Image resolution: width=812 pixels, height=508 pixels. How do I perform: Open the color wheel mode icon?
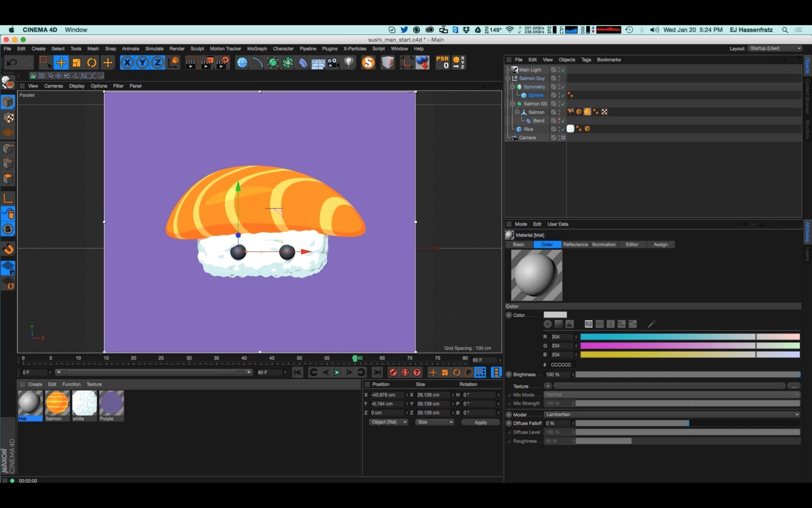click(x=548, y=324)
